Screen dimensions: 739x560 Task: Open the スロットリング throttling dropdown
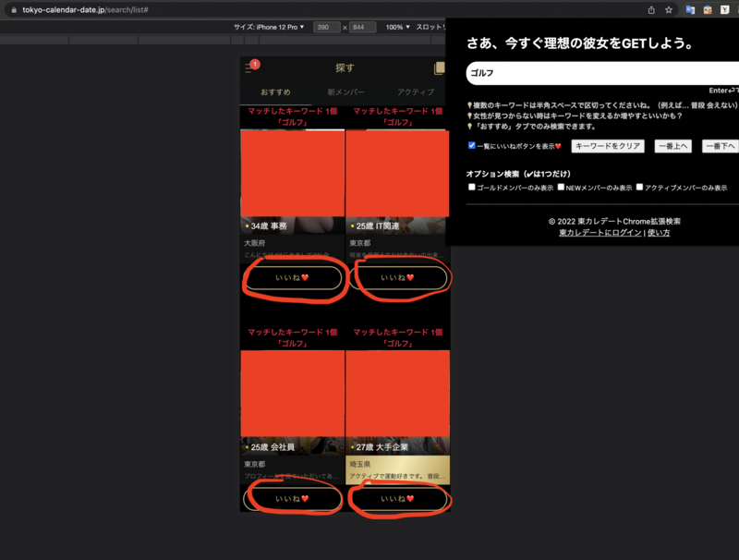tap(430, 27)
